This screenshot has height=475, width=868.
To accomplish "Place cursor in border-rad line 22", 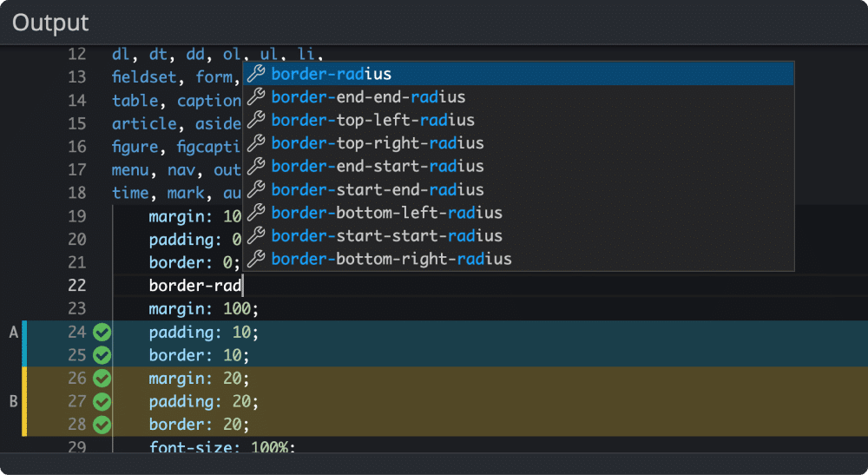I will point(196,286).
